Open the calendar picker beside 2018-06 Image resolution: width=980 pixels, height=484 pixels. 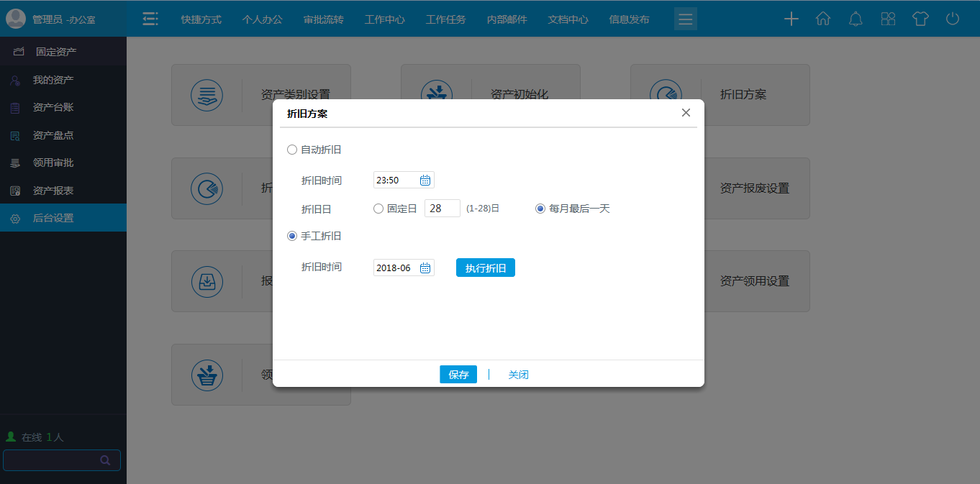coord(426,267)
